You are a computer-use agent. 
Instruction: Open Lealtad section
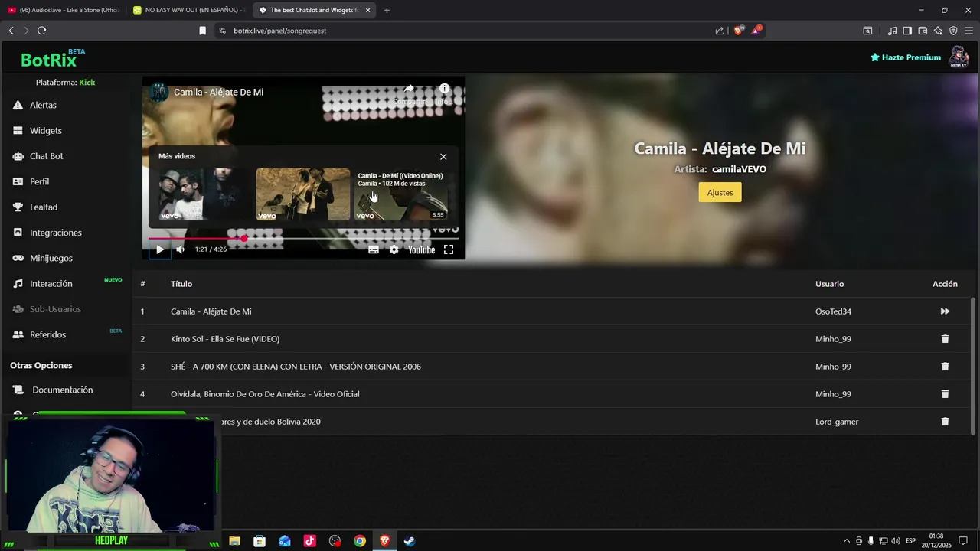point(44,207)
